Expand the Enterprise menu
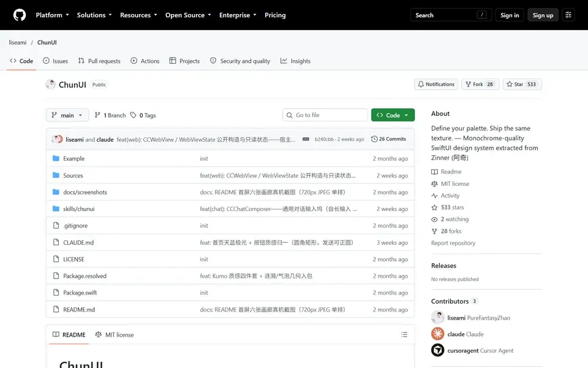 point(238,15)
